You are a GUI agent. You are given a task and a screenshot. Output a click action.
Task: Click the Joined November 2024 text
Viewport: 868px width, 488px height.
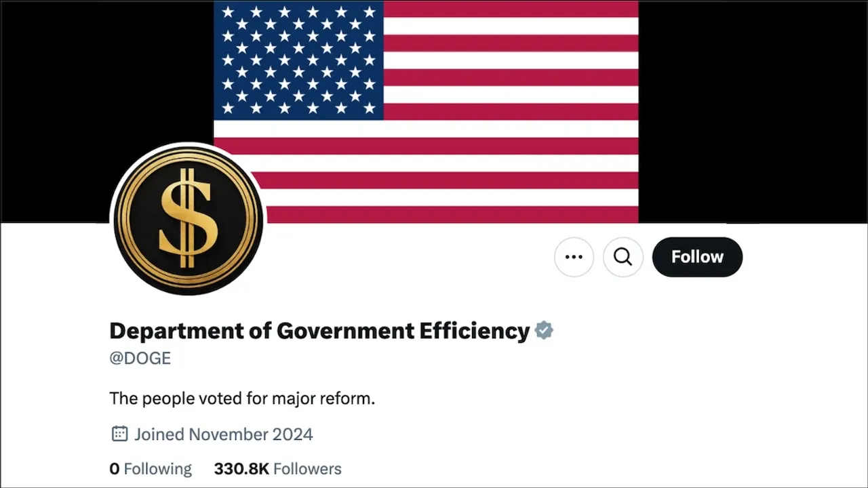click(224, 434)
